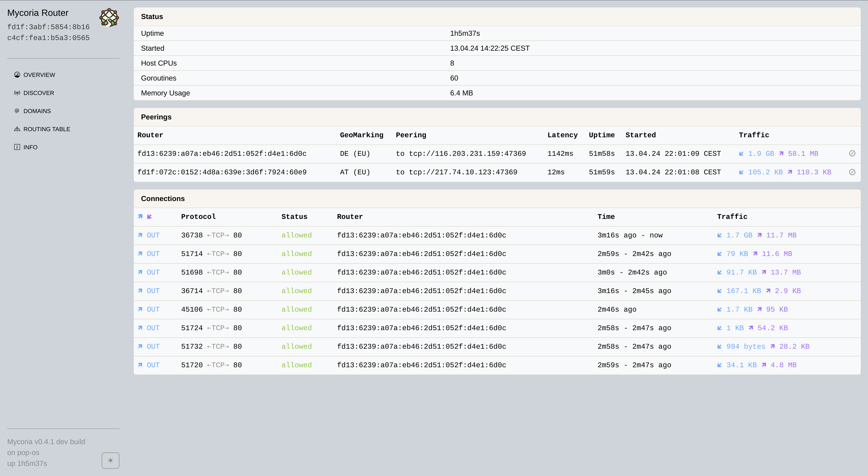Viewport: 868px width, 476px height.
Task: Click peering address tcp://217.74.10.123:47369
Action: pyautogui.click(x=463, y=172)
